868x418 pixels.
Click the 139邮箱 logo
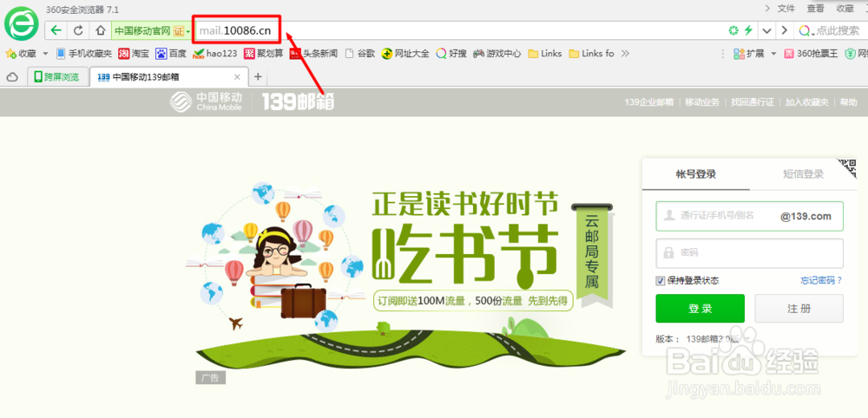pyautogui.click(x=298, y=101)
